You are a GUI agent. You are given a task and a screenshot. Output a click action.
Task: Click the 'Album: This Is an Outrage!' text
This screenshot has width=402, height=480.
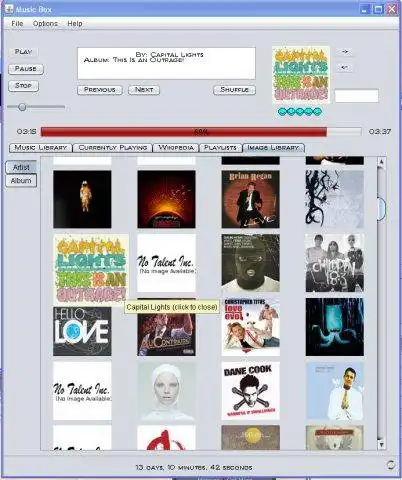134,60
